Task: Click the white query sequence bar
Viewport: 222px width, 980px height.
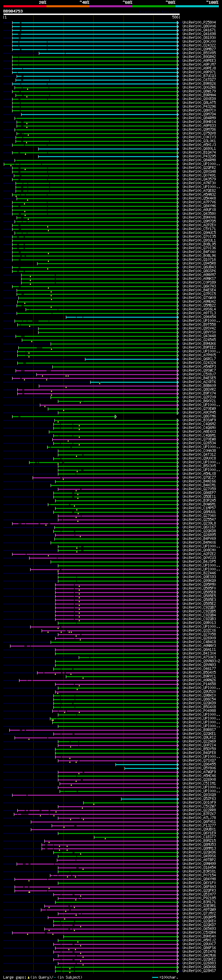Action: [91, 14]
